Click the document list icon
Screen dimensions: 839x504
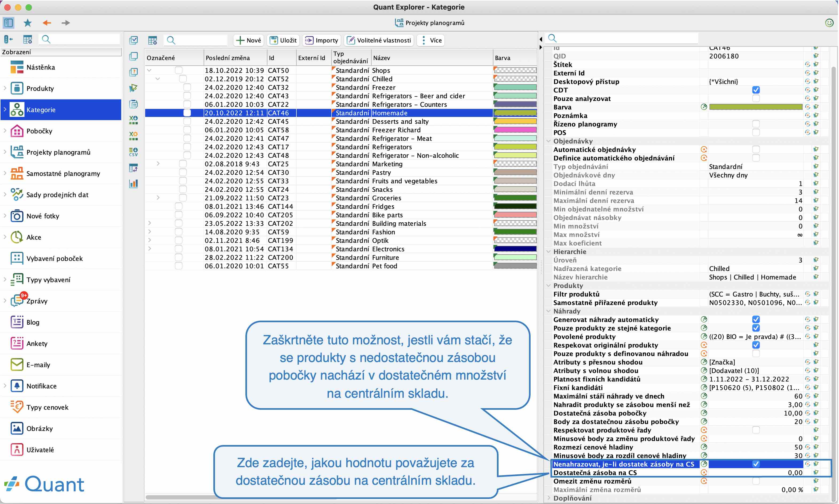pyautogui.click(x=134, y=104)
